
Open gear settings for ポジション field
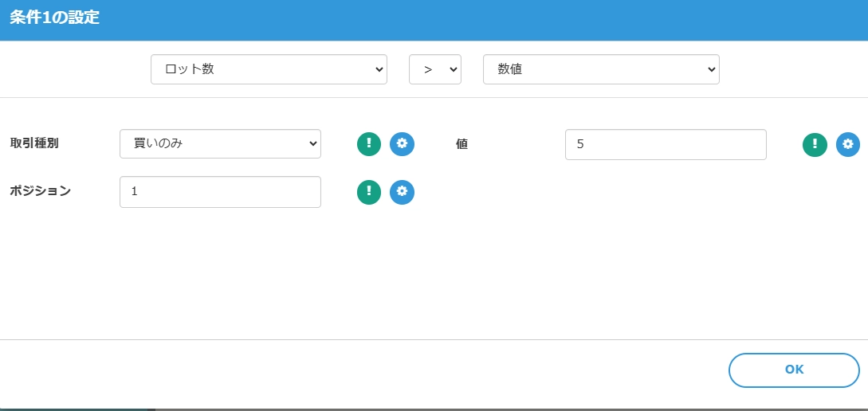pyautogui.click(x=402, y=192)
